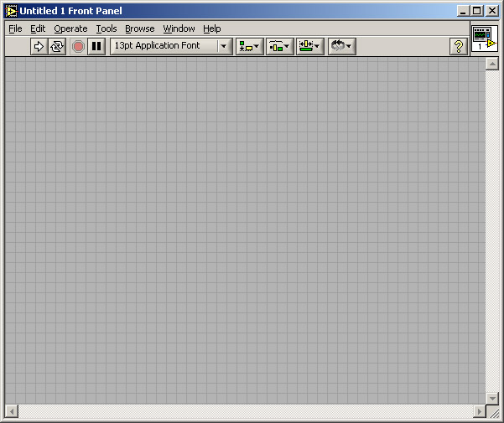Click the Abort Execution stop button
This screenshot has height=423, width=504.
[78, 47]
